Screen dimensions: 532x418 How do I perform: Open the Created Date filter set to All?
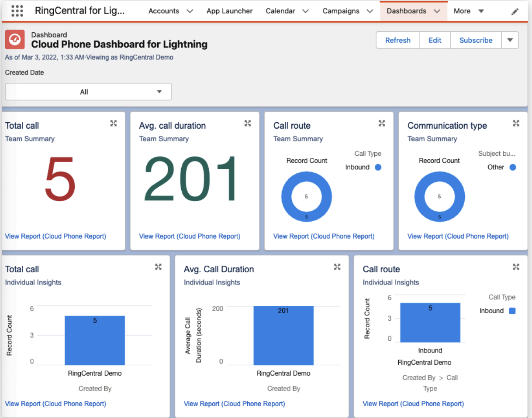click(88, 92)
